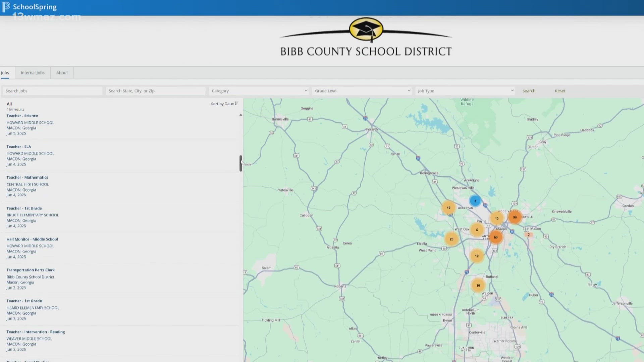Click the job list scroll-up arrow

240,115
